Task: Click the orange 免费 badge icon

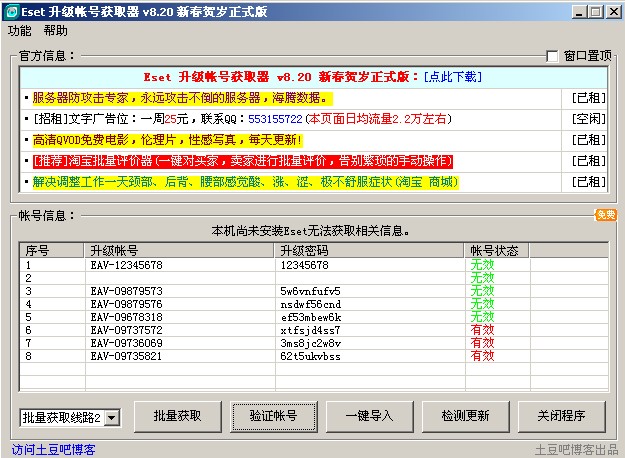Action: click(606, 215)
